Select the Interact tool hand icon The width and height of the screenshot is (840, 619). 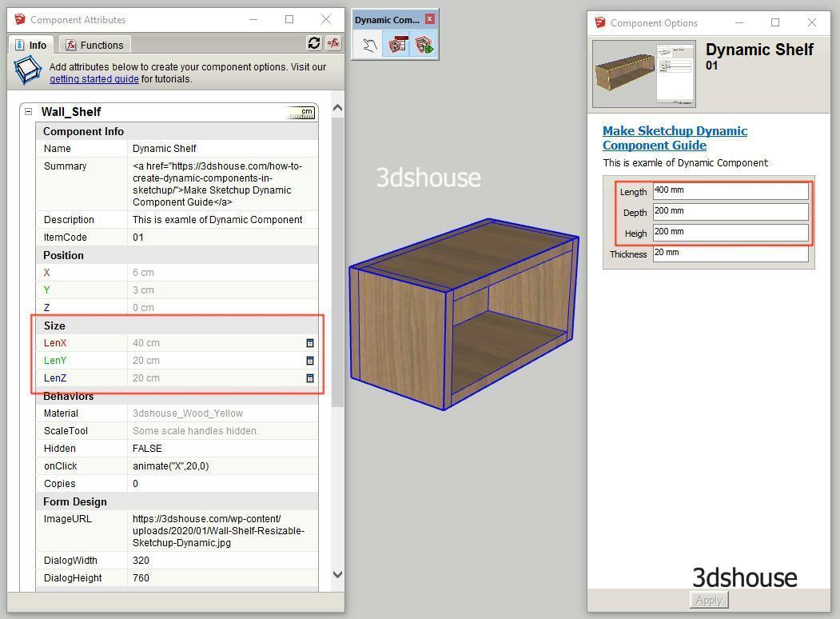(x=369, y=45)
